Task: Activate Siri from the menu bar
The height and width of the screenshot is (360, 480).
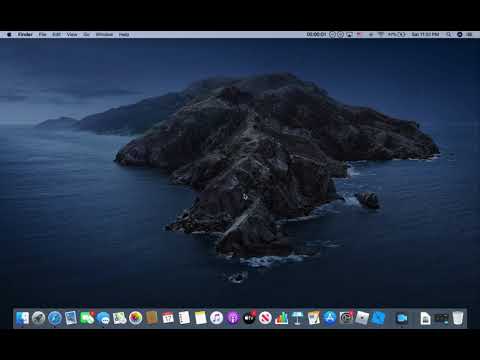Action: pos(460,34)
